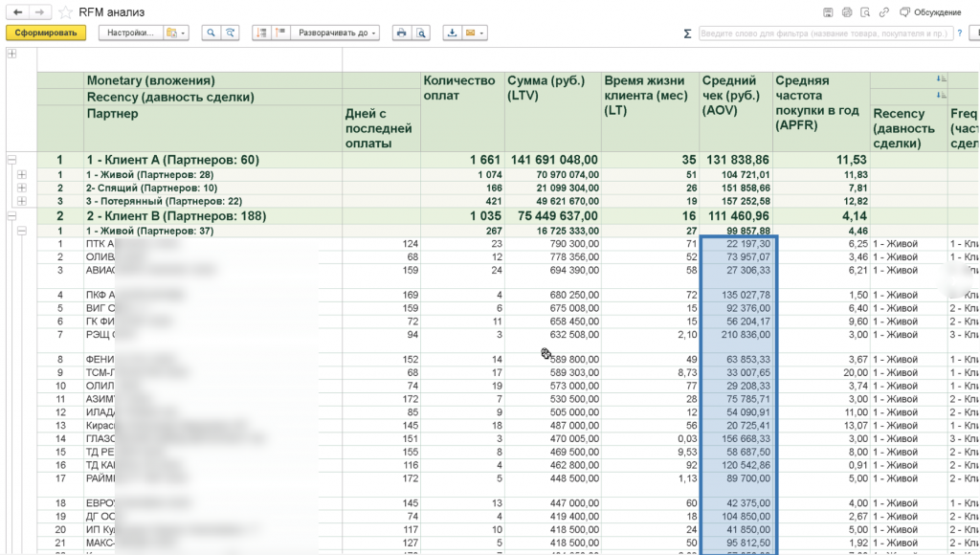The image size is (980, 555).
Task: Select the Дней с последней оплаты header
Action: point(381,128)
